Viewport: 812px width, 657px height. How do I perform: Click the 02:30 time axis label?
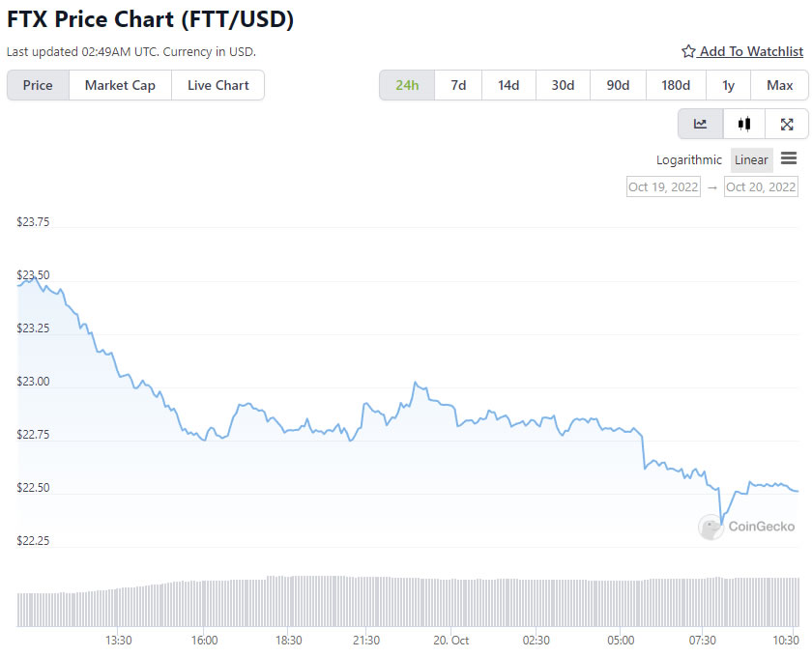[x=536, y=641]
